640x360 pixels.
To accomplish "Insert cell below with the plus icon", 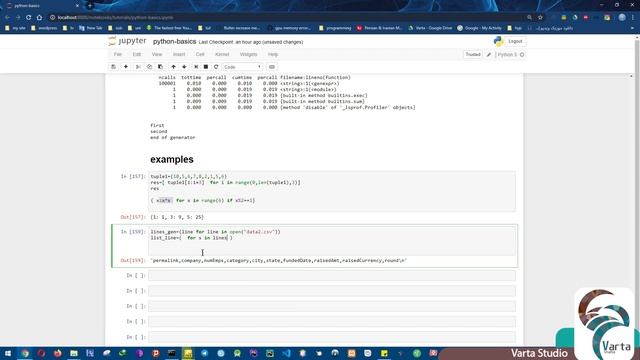I will [x=126, y=67].
